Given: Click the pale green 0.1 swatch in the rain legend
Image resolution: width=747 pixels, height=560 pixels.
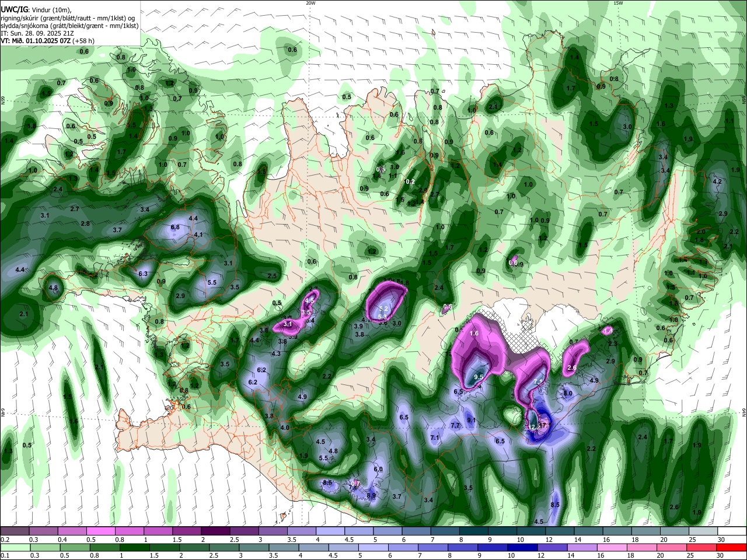Looking at the screenshot, I should (x=14, y=547).
